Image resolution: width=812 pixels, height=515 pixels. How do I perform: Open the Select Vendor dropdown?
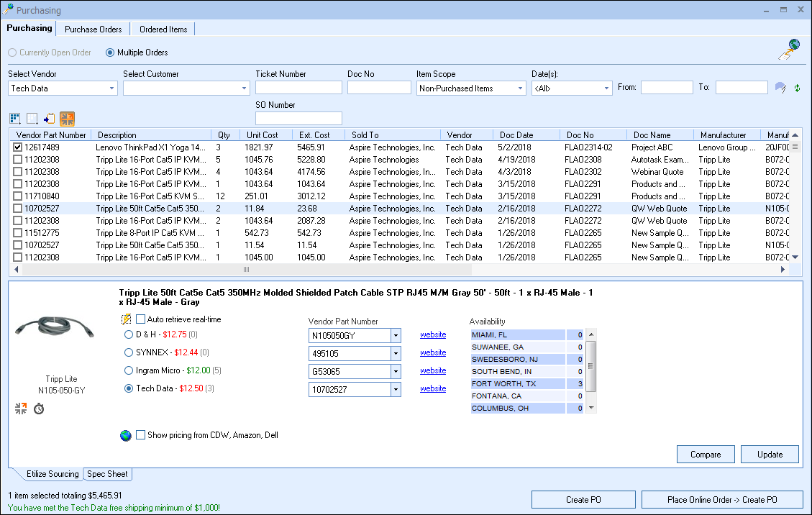pyautogui.click(x=111, y=88)
